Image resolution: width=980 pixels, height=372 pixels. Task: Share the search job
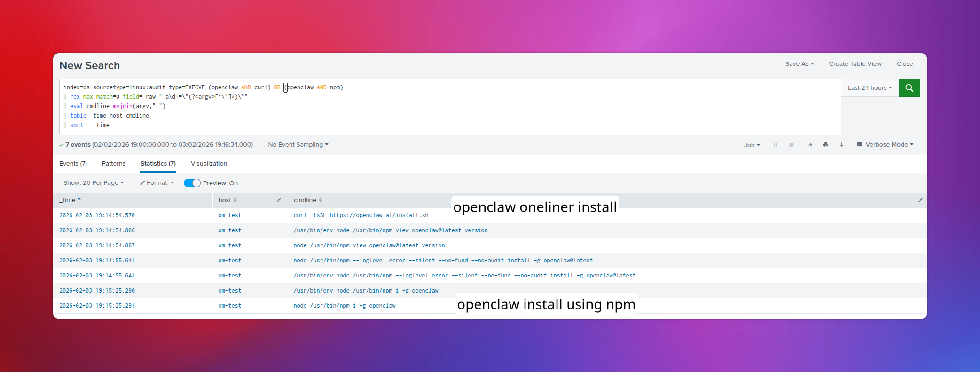click(809, 145)
